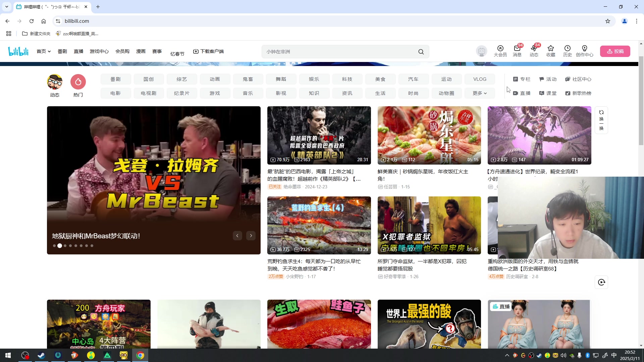
Task: Open 砂锅焗东星斑 cooking video thumbnail
Action: (x=429, y=135)
